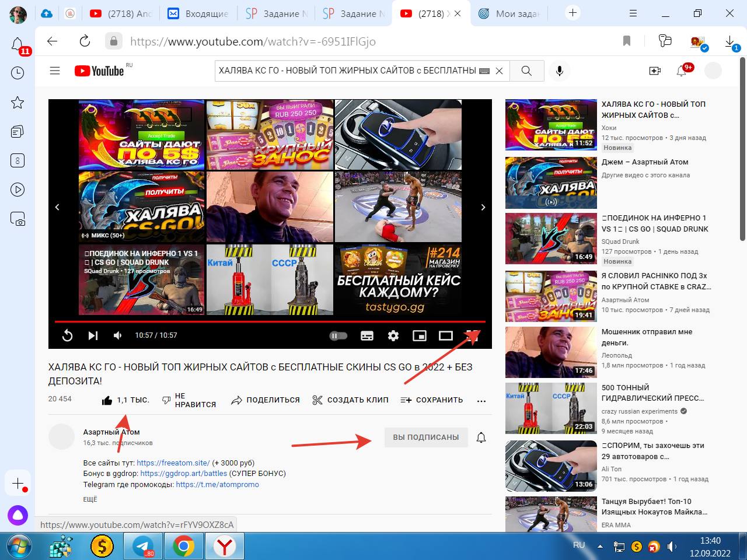This screenshot has height=560, width=747.
Task: Open browser sidebar notifications bell
Action: [x=18, y=44]
